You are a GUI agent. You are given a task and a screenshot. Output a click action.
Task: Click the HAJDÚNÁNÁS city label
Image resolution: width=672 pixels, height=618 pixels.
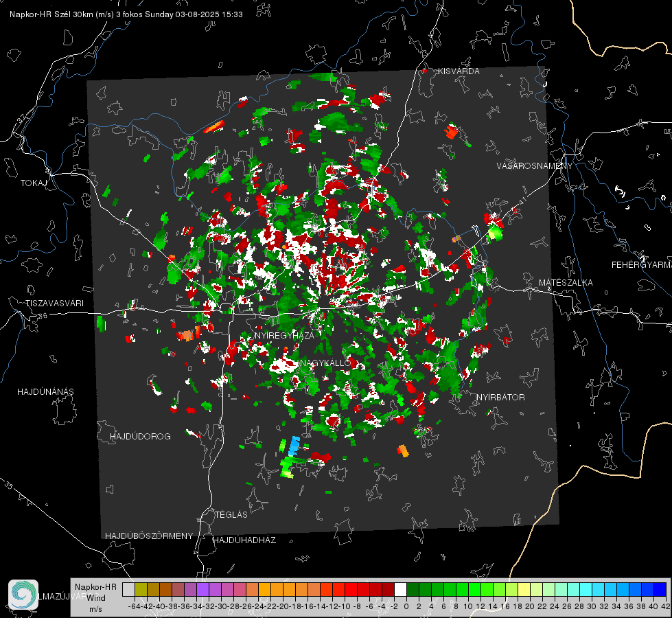click(45, 392)
